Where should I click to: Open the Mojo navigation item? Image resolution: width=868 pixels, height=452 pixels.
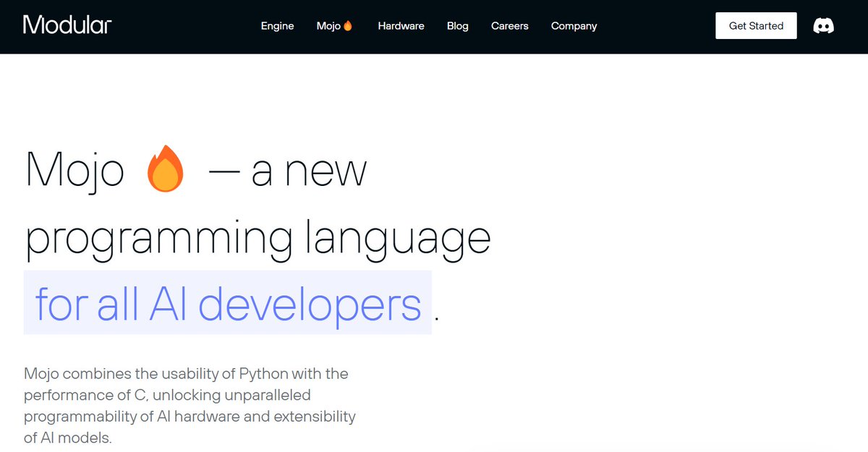(334, 26)
